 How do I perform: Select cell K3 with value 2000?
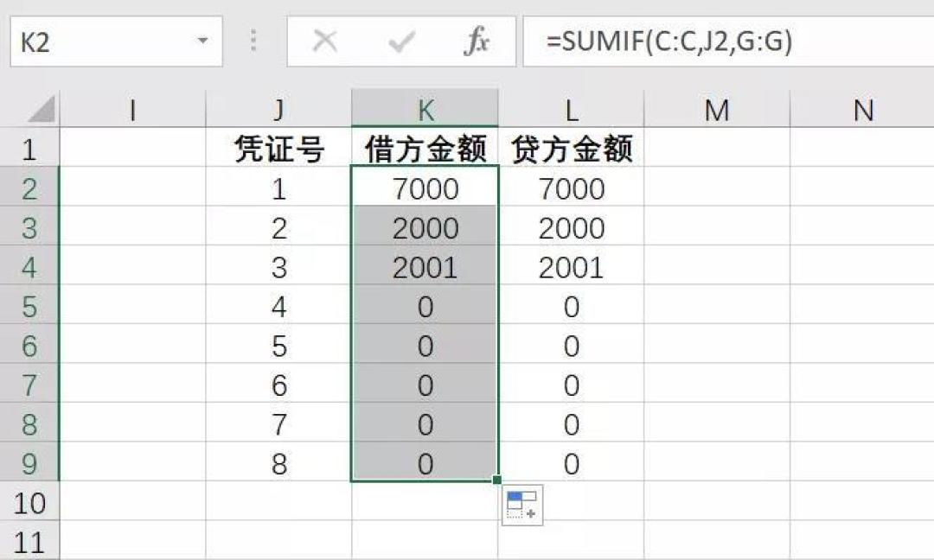(425, 226)
